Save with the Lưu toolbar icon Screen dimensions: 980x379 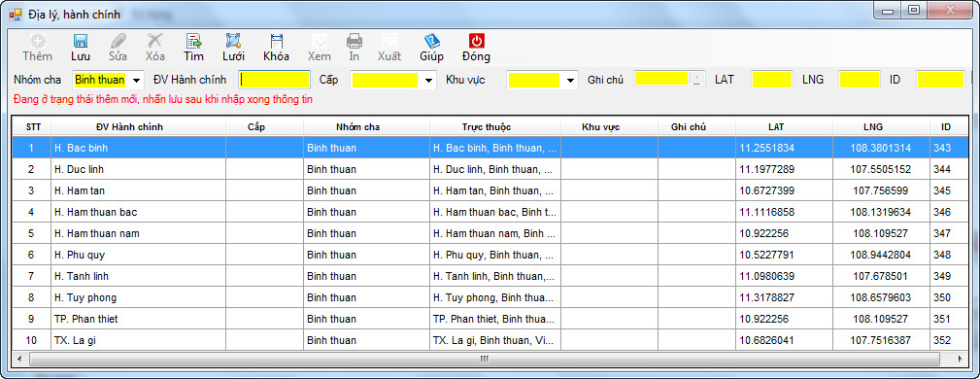coord(80,42)
